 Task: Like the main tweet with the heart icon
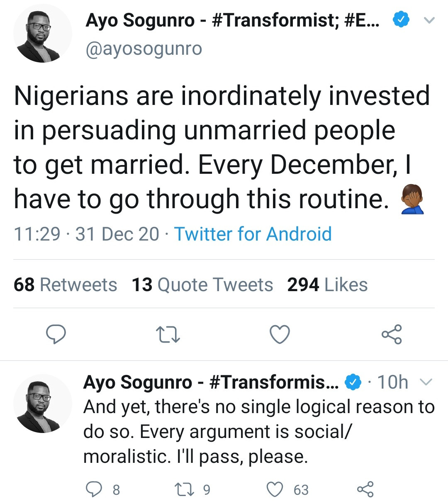pos(280,334)
